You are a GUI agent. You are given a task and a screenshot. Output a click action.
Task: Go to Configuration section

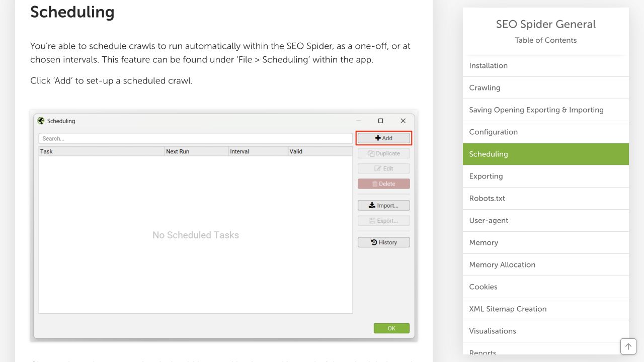coord(546,132)
